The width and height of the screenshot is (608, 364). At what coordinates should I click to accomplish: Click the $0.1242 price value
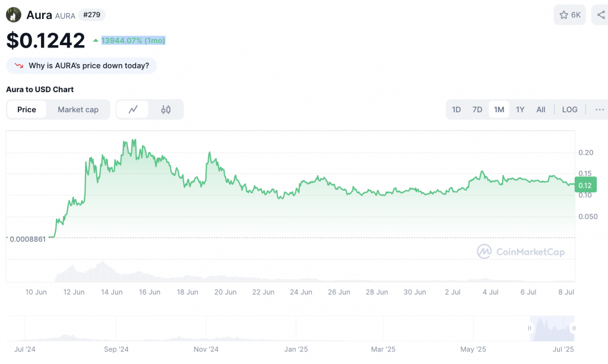point(46,40)
